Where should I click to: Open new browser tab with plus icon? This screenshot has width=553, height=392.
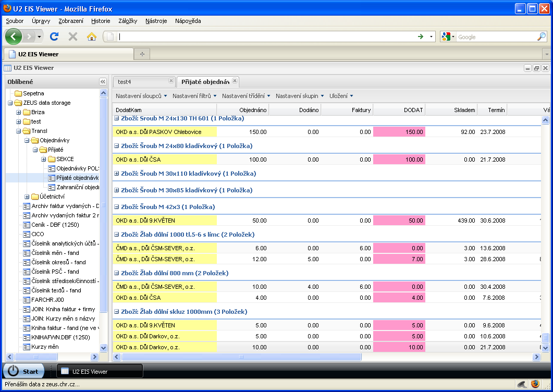pos(141,54)
